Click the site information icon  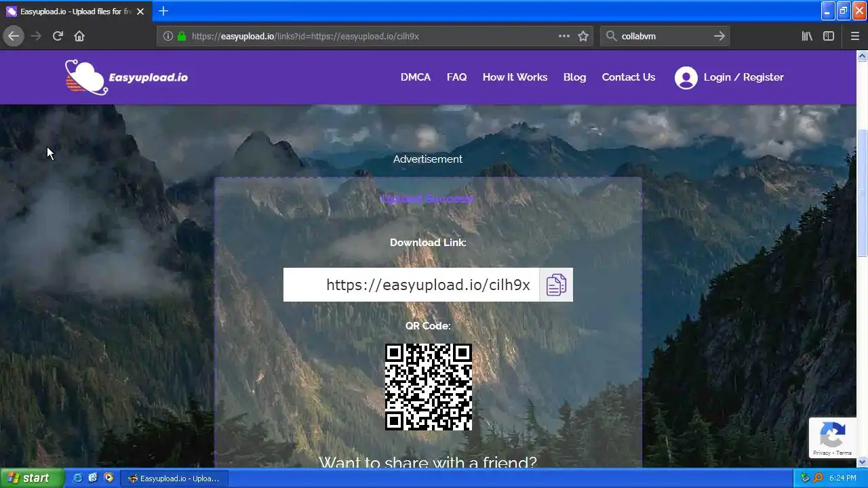[168, 36]
